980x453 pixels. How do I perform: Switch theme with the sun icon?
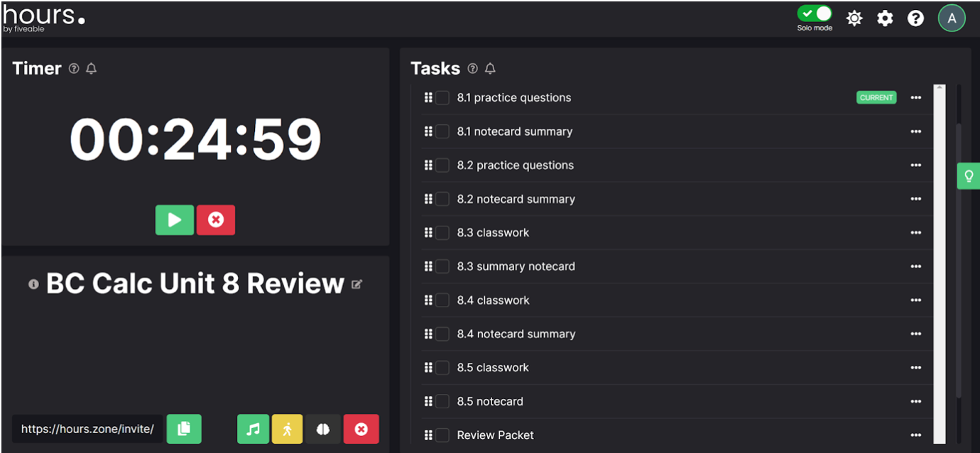pos(854,18)
